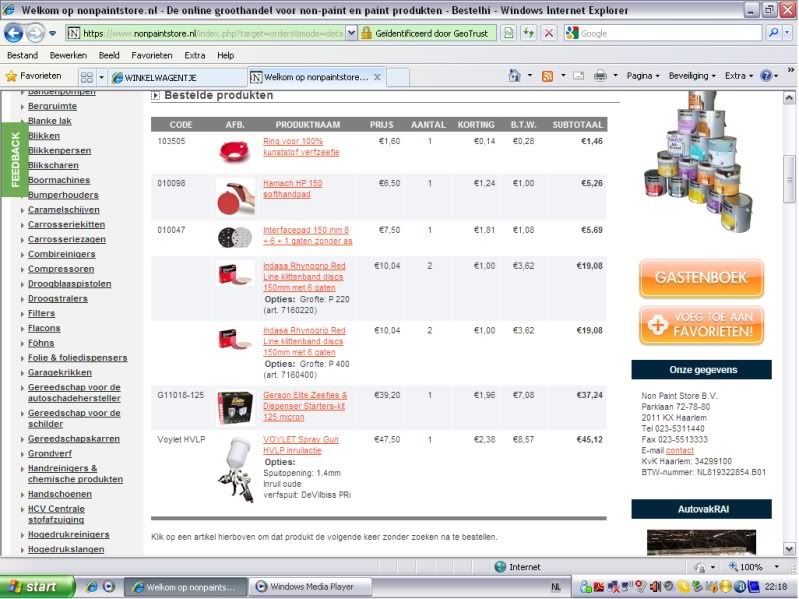Open the Compressoren category link
The height and width of the screenshot is (599, 799).
pyautogui.click(x=61, y=269)
